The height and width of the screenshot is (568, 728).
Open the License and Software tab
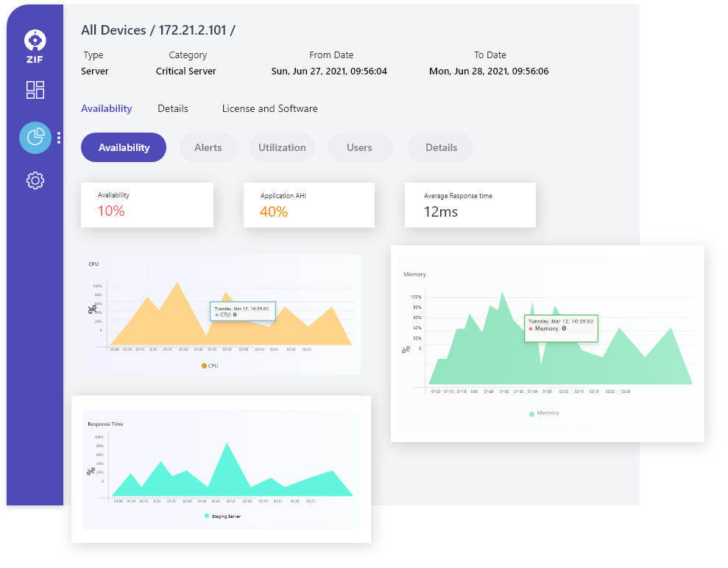tap(270, 108)
